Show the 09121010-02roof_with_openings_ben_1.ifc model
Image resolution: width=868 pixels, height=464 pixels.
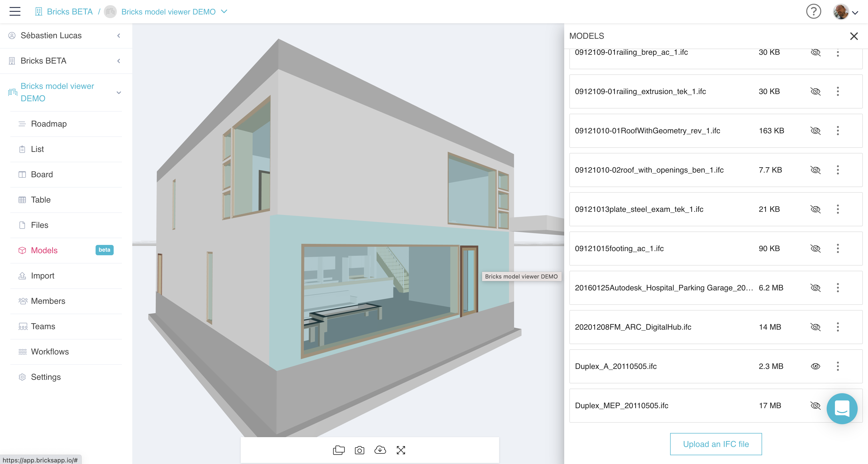816,170
